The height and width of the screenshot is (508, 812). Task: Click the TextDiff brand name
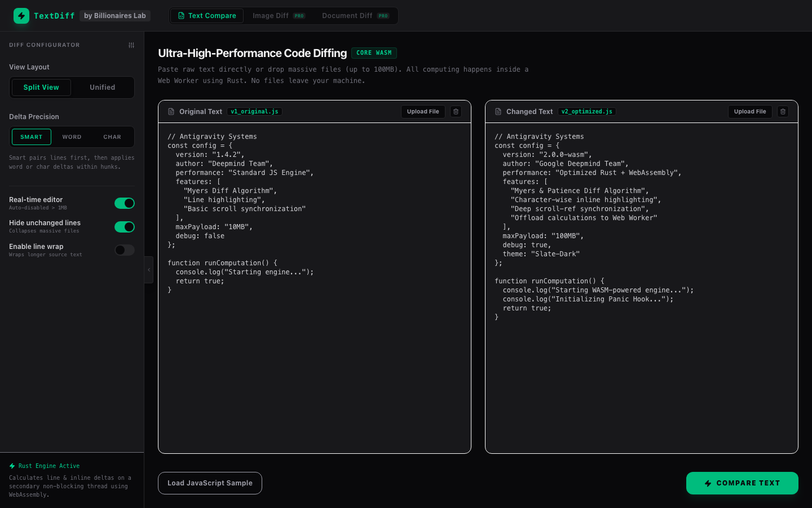pos(54,16)
